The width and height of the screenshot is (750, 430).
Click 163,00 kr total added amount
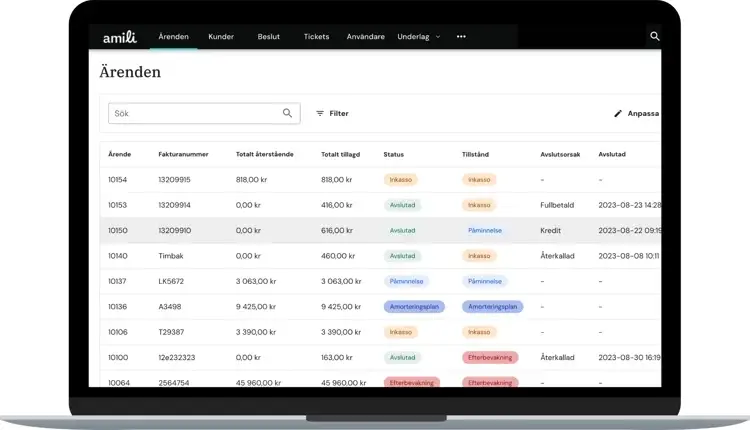coord(337,357)
